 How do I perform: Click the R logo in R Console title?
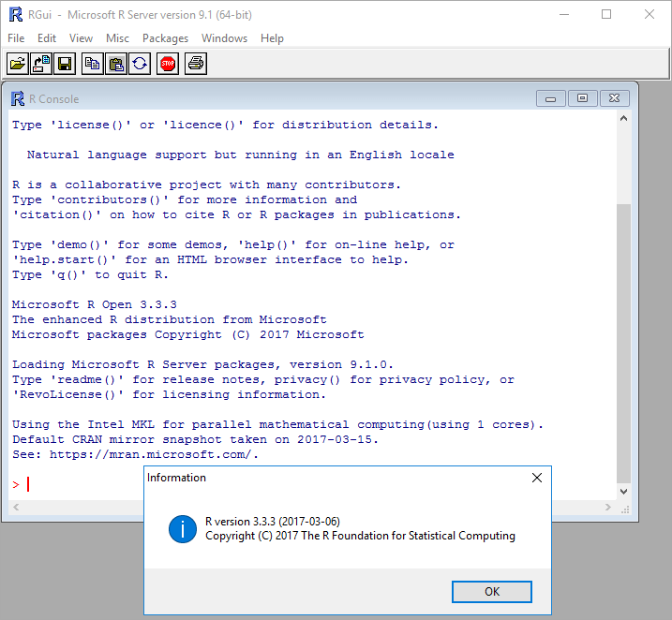coord(18,99)
